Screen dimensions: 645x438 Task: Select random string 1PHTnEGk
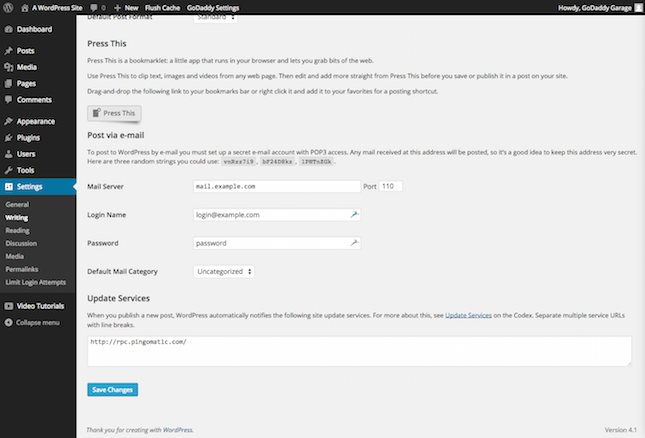(x=316, y=162)
